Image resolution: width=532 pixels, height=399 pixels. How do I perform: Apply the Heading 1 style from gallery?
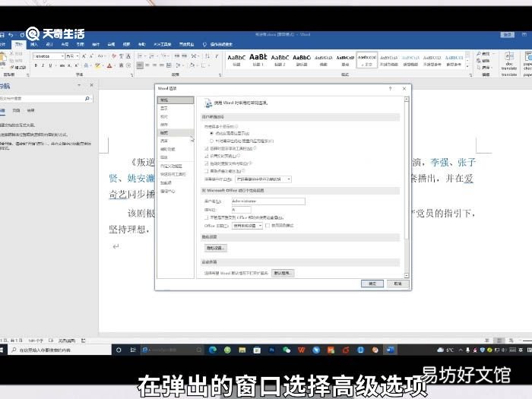coord(258,60)
